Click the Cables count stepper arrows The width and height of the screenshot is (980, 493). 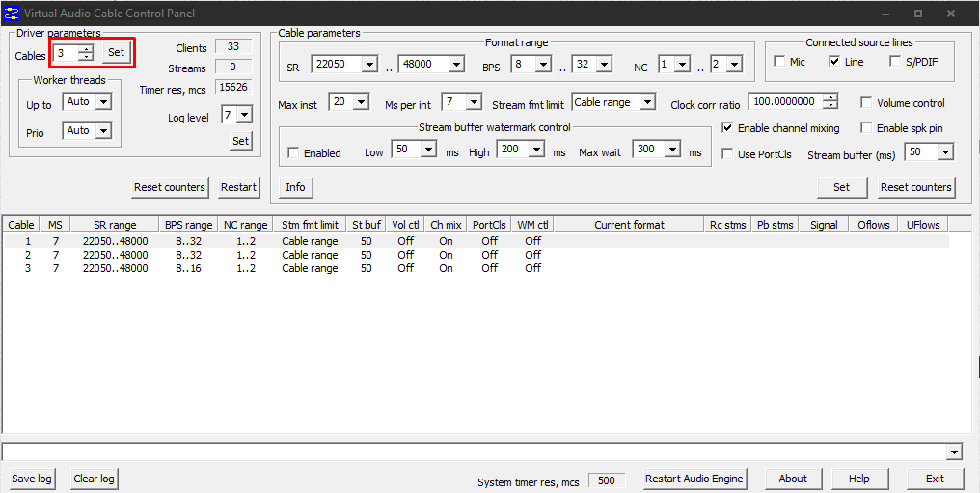(86, 53)
